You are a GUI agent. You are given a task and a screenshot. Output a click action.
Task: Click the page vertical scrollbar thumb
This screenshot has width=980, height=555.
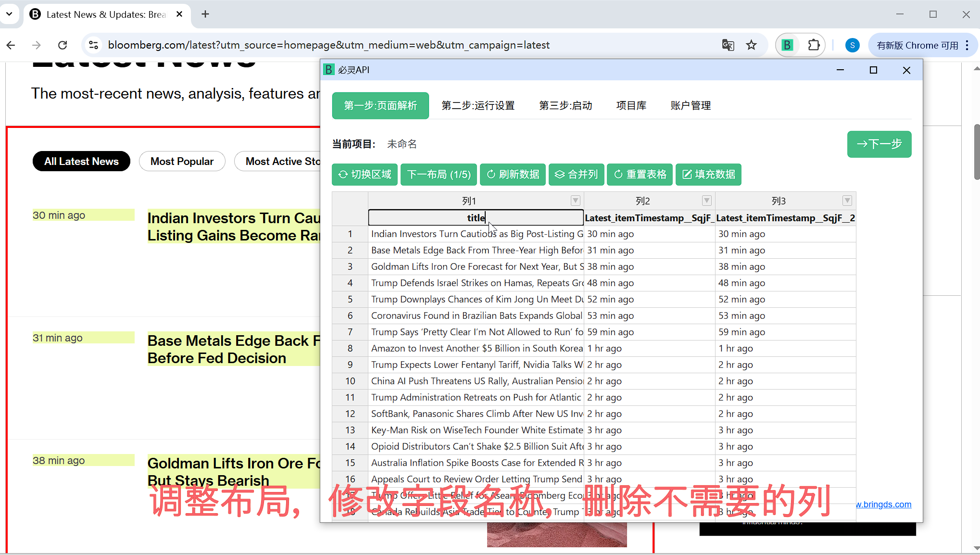coord(976,151)
